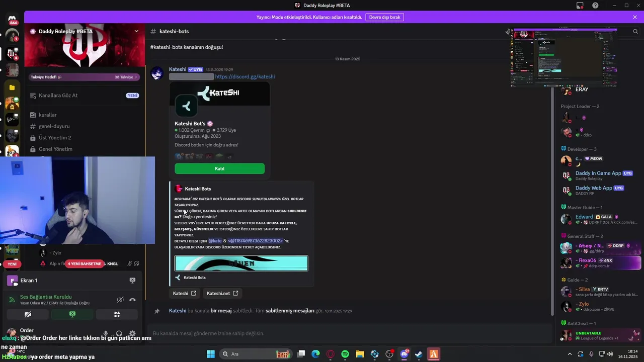Open Opera GX from taskbar

point(331,354)
